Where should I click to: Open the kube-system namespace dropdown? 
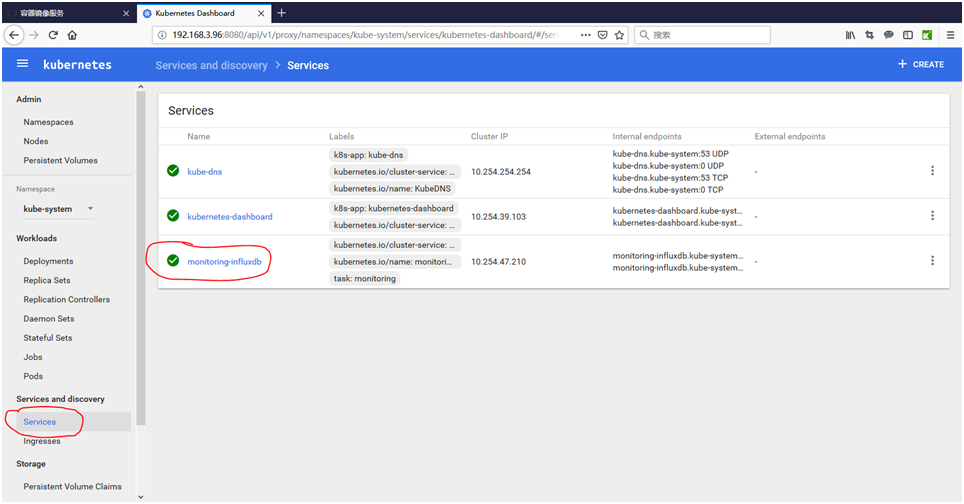(x=58, y=209)
